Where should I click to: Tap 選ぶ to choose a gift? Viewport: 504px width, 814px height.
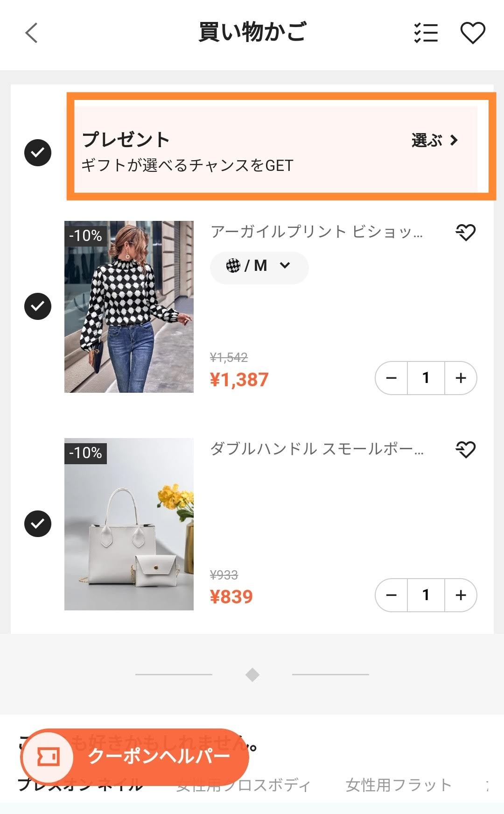click(434, 140)
